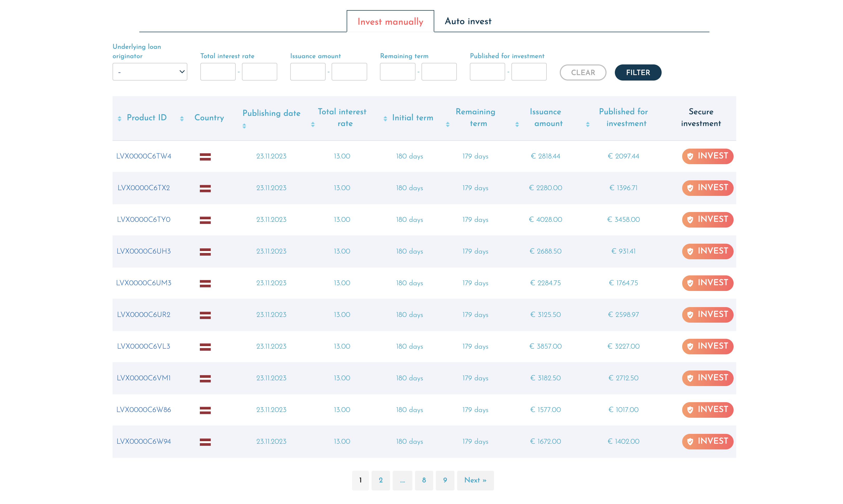Click the sort arrows left of Published for investment

(588, 125)
